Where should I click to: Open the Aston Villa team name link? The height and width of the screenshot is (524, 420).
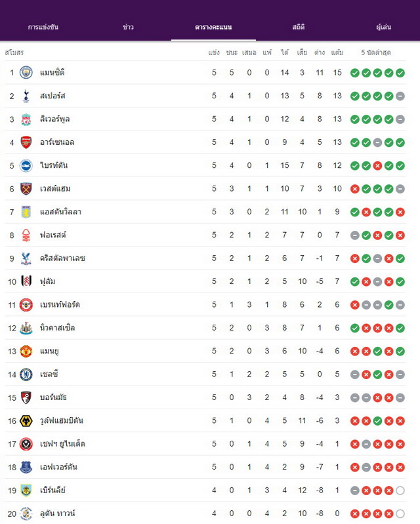(60, 212)
